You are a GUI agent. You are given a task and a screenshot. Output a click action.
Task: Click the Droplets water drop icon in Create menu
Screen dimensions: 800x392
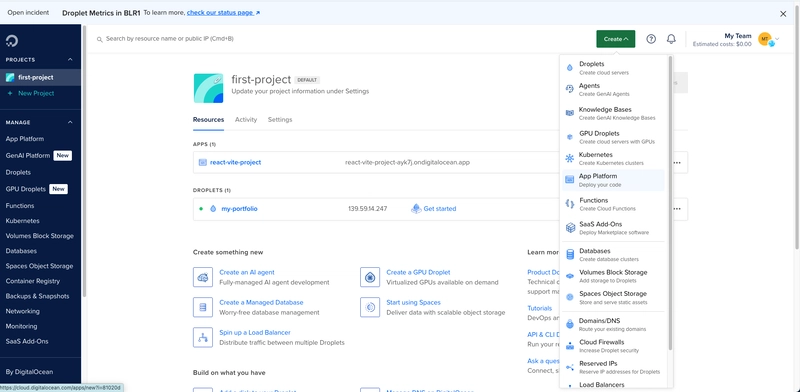tap(570, 68)
